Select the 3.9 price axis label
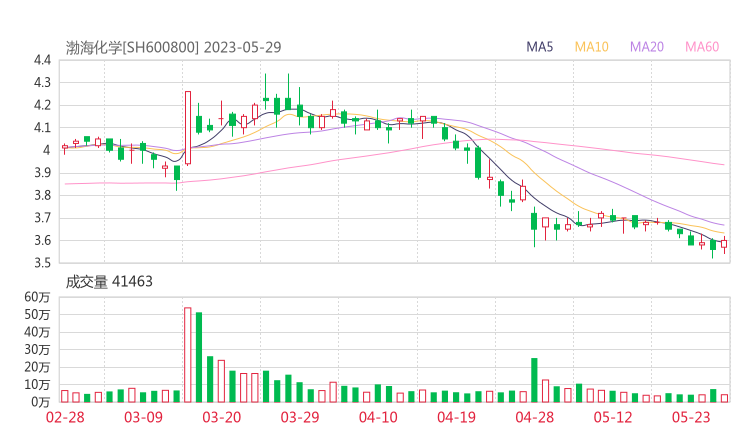The height and width of the screenshot is (440, 740). [42, 173]
